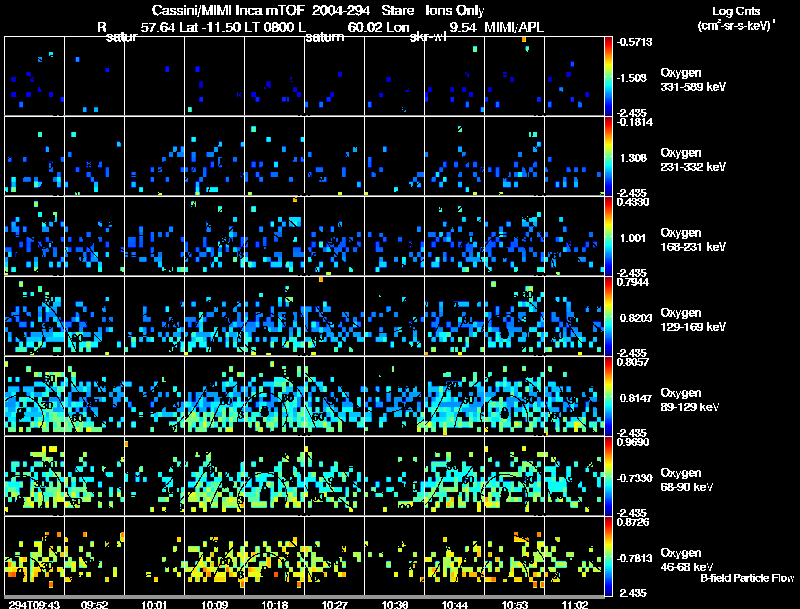The width and height of the screenshot is (800, 609).
Task: Click the Oxygen 231-332 keV row label
Action: pos(693,160)
